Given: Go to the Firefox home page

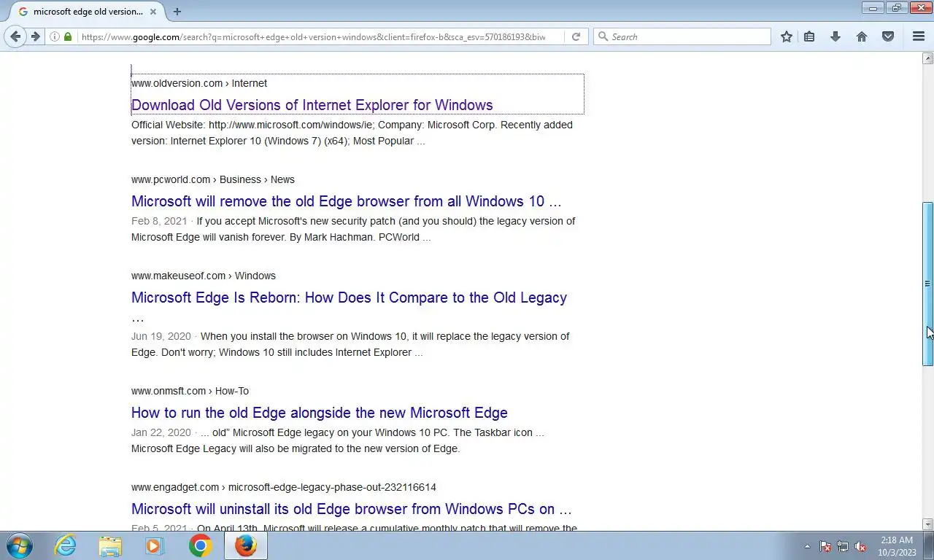Looking at the screenshot, I should point(862,36).
